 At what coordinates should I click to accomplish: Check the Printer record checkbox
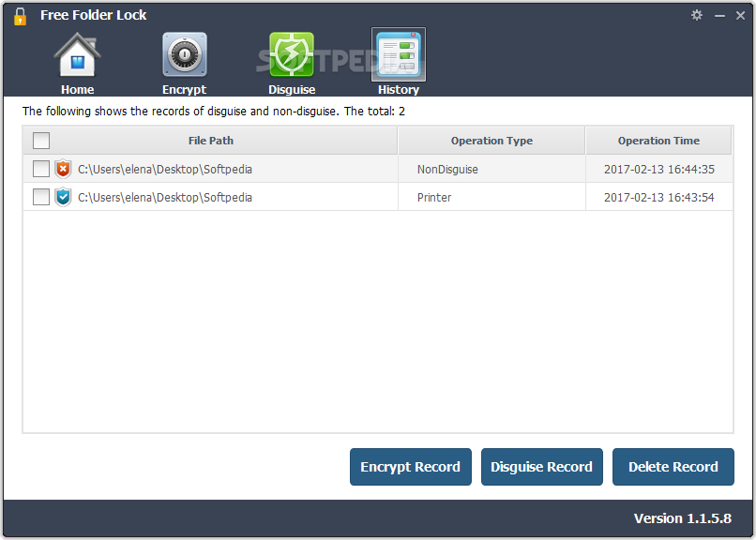point(41,197)
